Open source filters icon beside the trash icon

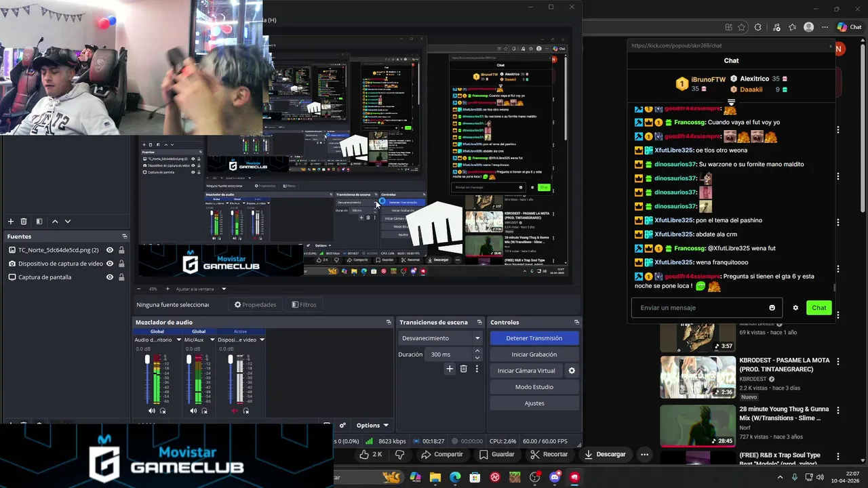coord(39,221)
